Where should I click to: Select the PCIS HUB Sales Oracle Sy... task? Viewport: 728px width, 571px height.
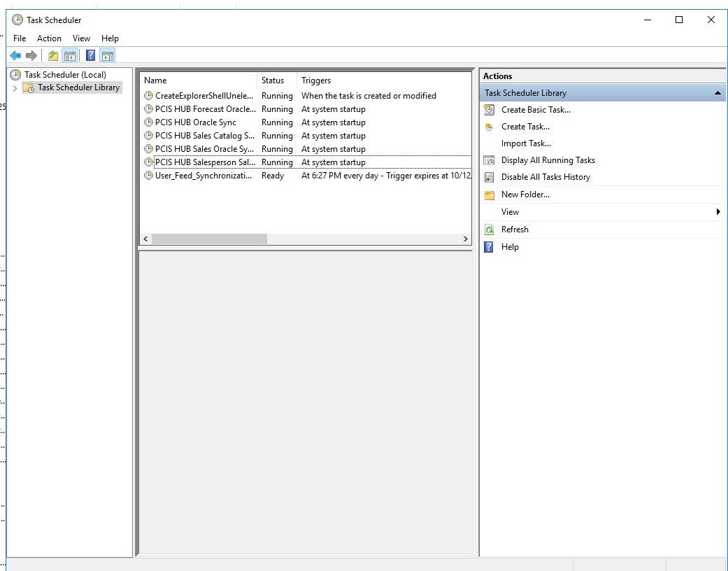204,148
